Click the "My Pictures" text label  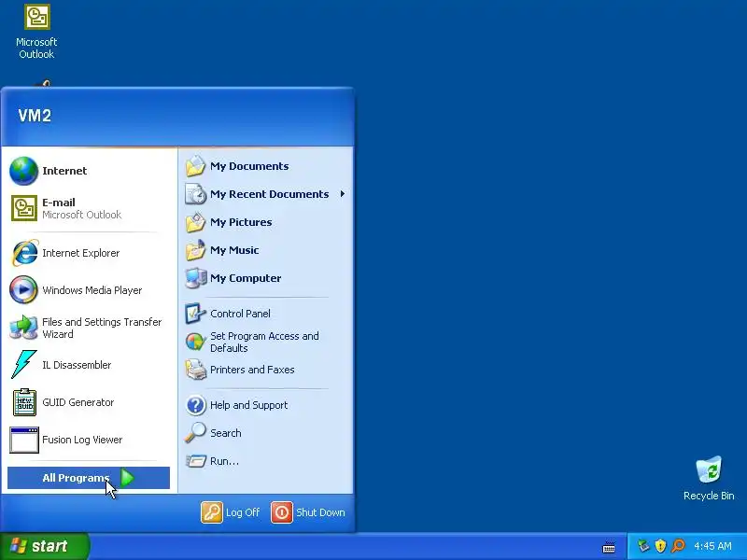pyautogui.click(x=241, y=222)
